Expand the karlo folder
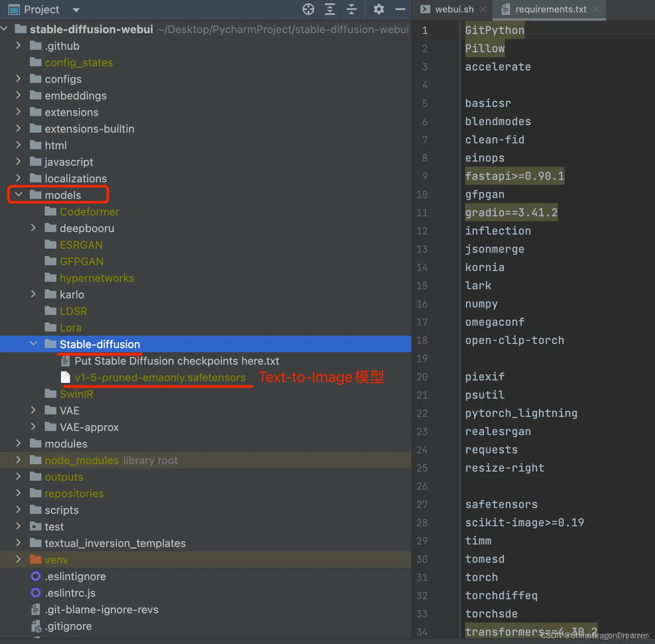 pos(33,294)
